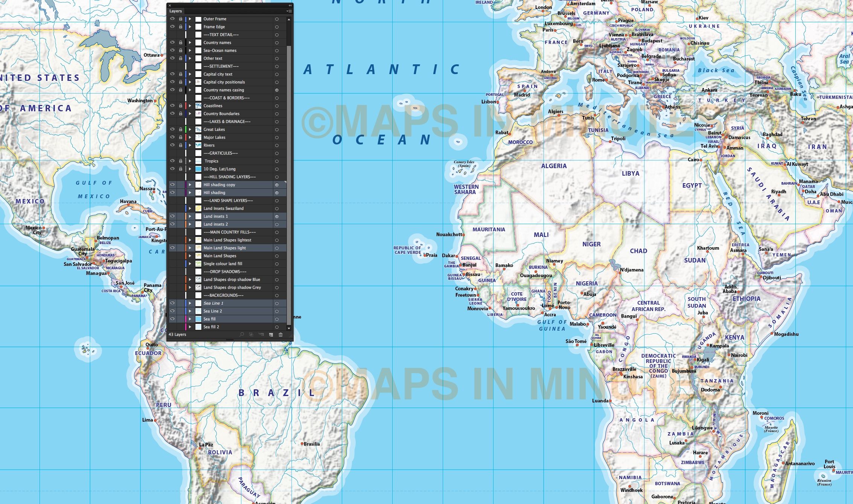The width and height of the screenshot is (853, 504).
Task: Click Make/Release Clipping Mask icon
Action: point(251,334)
